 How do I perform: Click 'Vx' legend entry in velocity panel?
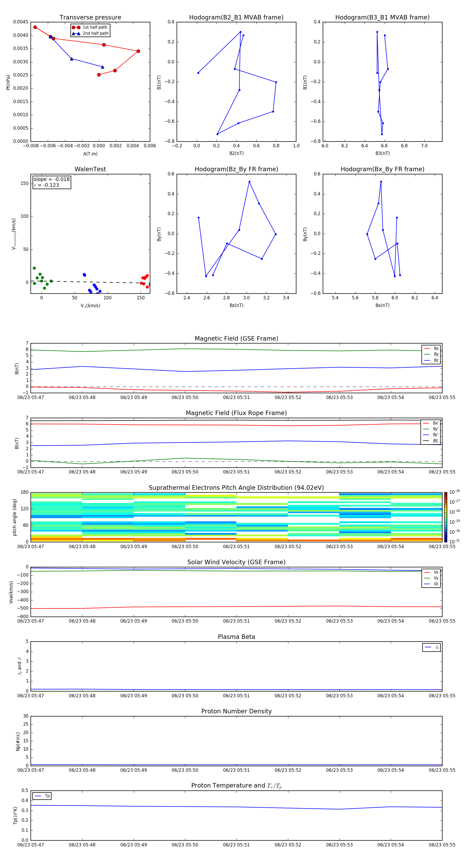[431, 572]
